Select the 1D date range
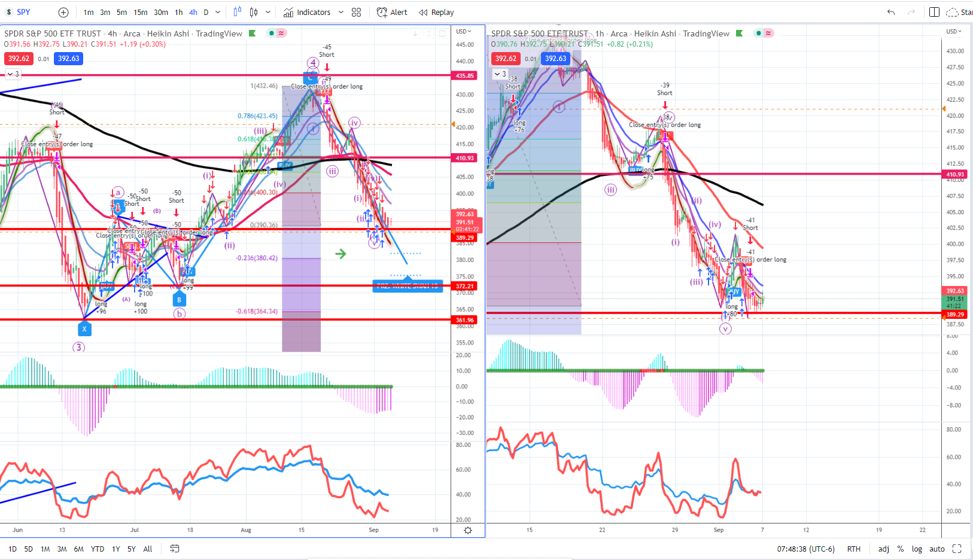 [x=13, y=549]
